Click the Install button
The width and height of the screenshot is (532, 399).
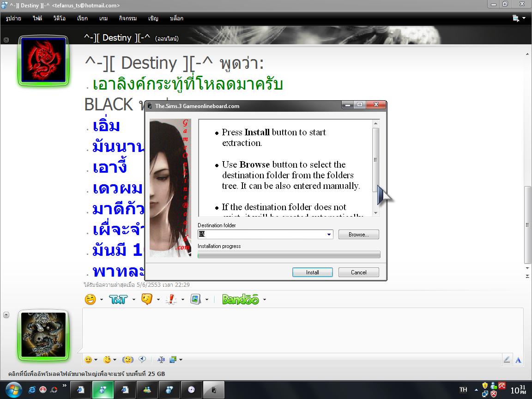pos(313,272)
